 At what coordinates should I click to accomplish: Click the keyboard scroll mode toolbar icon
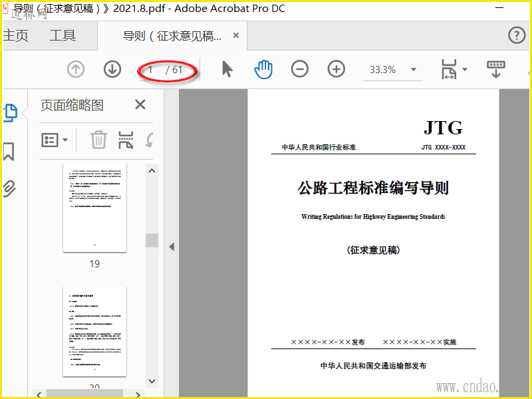(495, 69)
